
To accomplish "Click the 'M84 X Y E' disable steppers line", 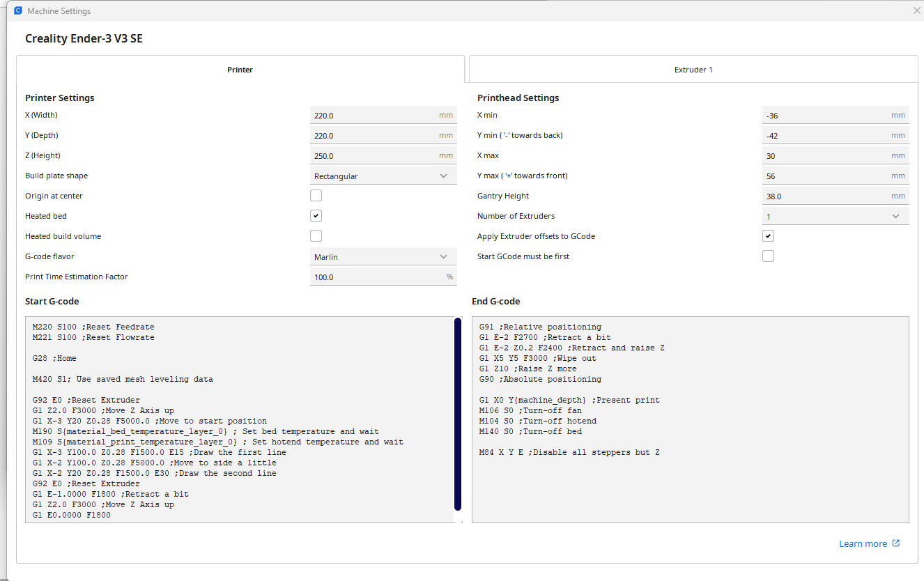I will (x=569, y=452).
